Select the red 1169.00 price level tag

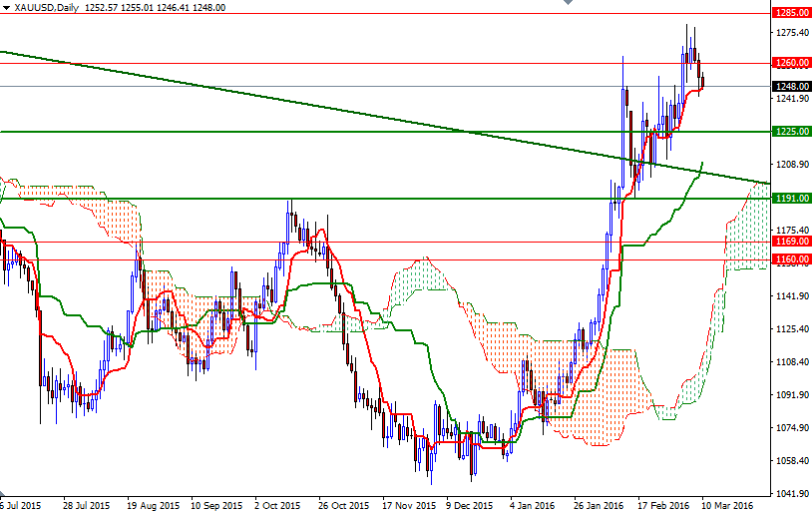(791, 242)
